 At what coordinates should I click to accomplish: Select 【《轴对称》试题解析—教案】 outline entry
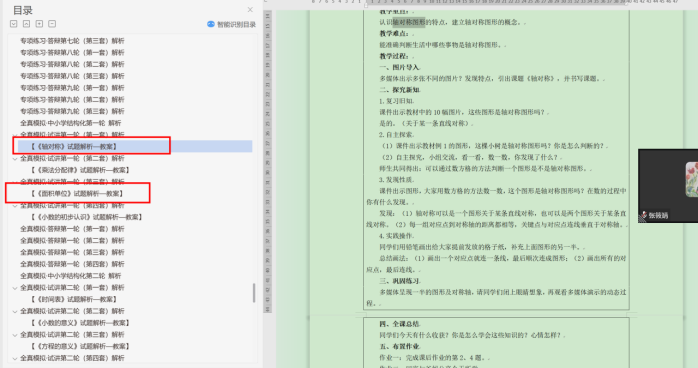click(x=74, y=146)
